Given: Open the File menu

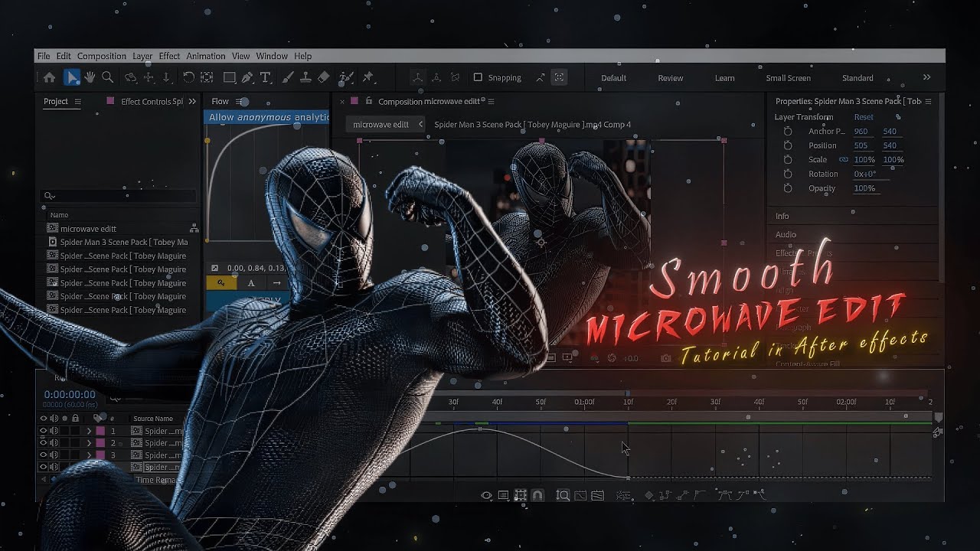Looking at the screenshot, I should (44, 56).
